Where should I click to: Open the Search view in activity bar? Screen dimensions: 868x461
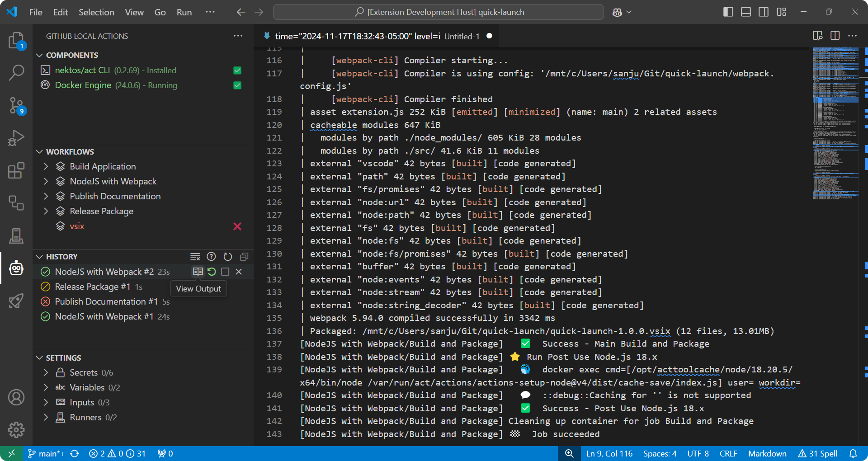point(16,72)
